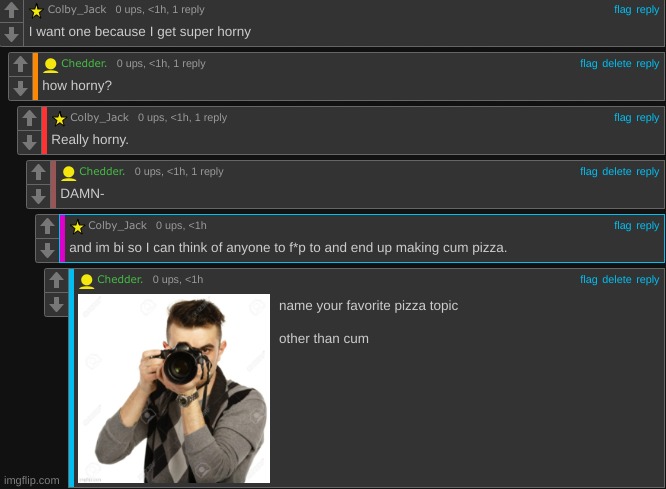Image resolution: width=666 pixels, height=489 pixels.
Task: Upvote the "DAMN-" comment
Action: point(38,172)
